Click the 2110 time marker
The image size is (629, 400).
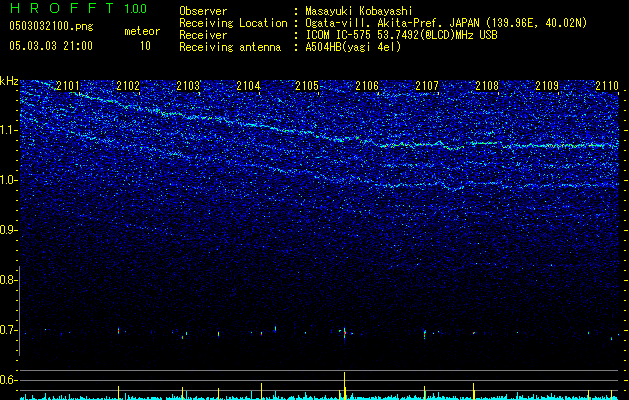click(607, 87)
